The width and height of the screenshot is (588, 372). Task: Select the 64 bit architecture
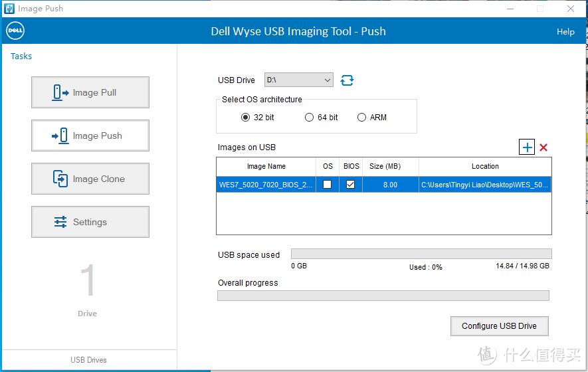[309, 118]
